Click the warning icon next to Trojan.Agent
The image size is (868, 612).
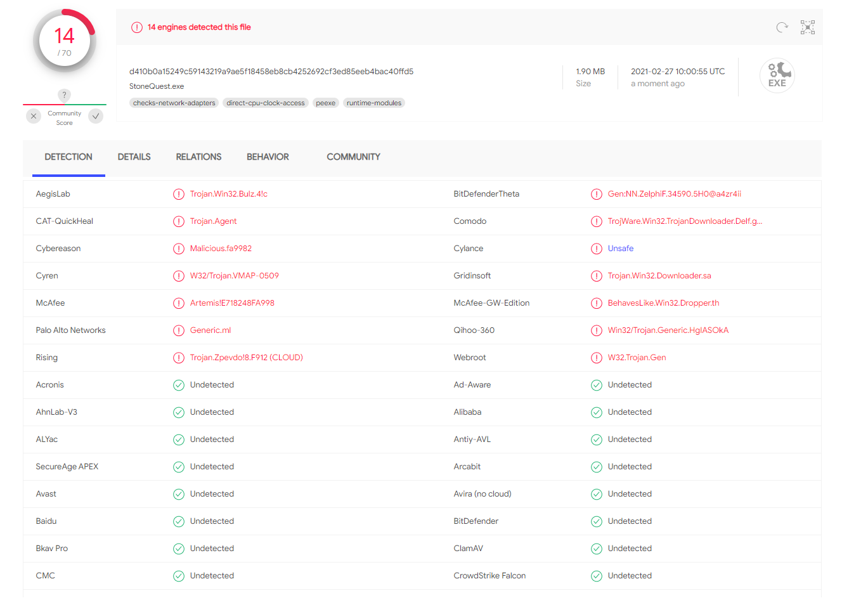click(179, 221)
